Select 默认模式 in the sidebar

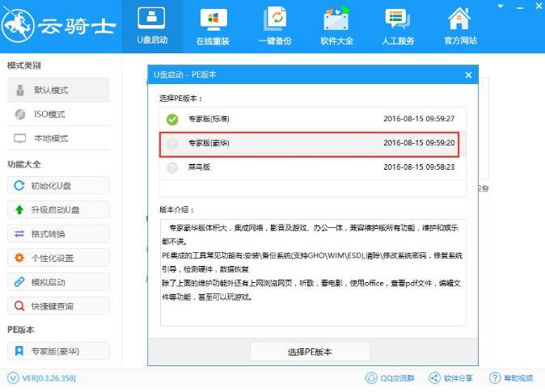[x=58, y=90]
